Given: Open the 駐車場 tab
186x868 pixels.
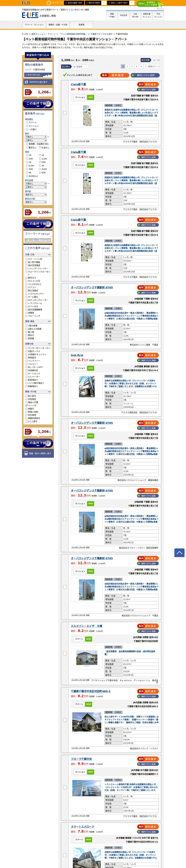Looking at the screenshot, I should [x=81, y=25].
